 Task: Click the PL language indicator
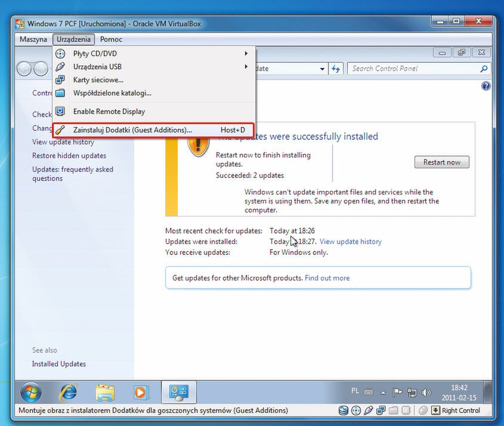pyautogui.click(x=355, y=391)
